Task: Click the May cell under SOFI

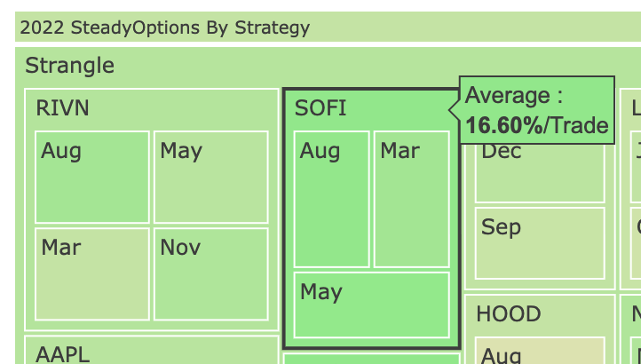Action: [372, 305]
